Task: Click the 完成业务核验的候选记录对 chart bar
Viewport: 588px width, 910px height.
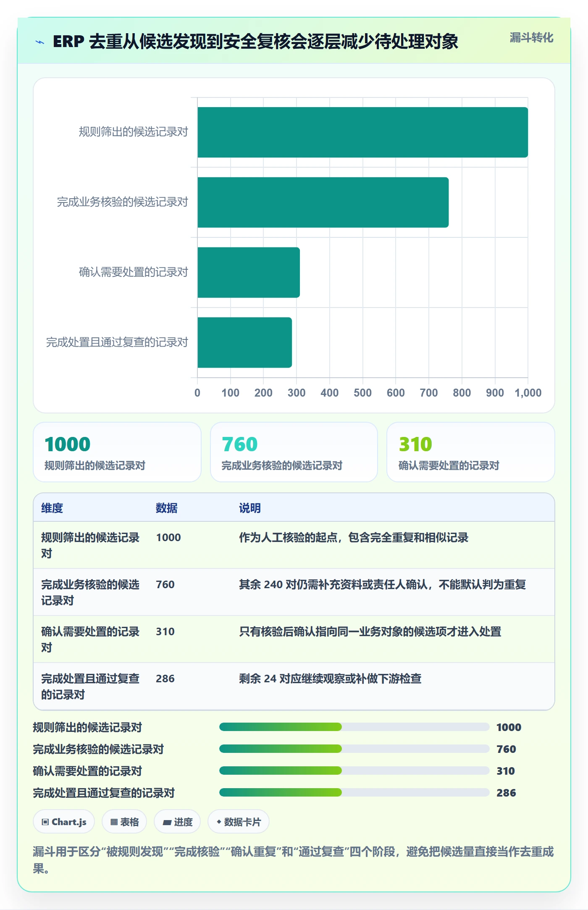Action: (323, 203)
